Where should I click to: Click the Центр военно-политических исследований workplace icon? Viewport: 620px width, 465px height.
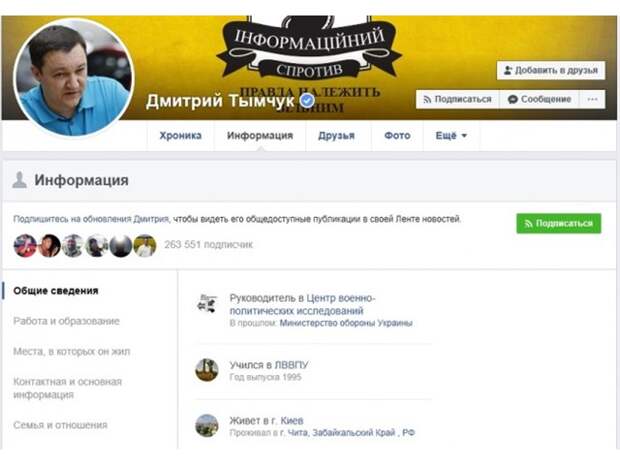[207, 304]
